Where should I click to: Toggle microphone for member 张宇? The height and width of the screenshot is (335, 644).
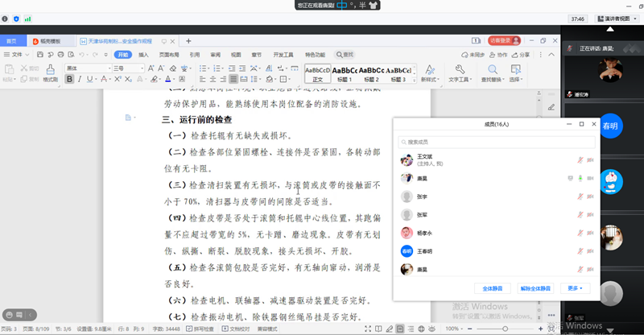[x=579, y=196]
